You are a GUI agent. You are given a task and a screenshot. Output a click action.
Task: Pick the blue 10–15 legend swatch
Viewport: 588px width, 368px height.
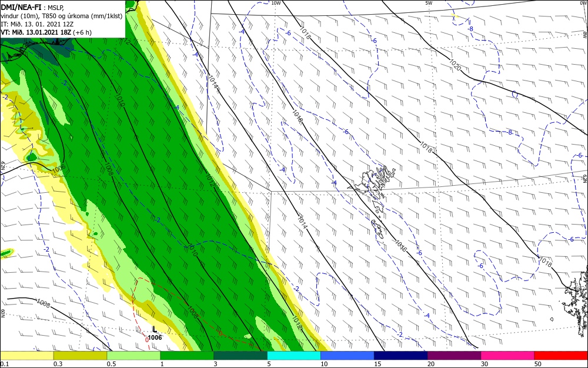(x=348, y=356)
